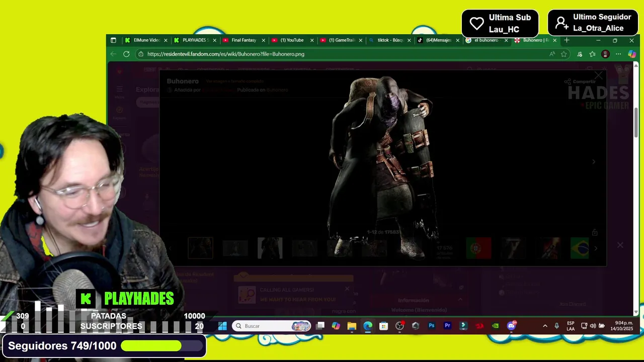Image resolution: width=644 pixels, height=362 pixels.
Task: Open the Windows Start menu
Action: [222, 326]
